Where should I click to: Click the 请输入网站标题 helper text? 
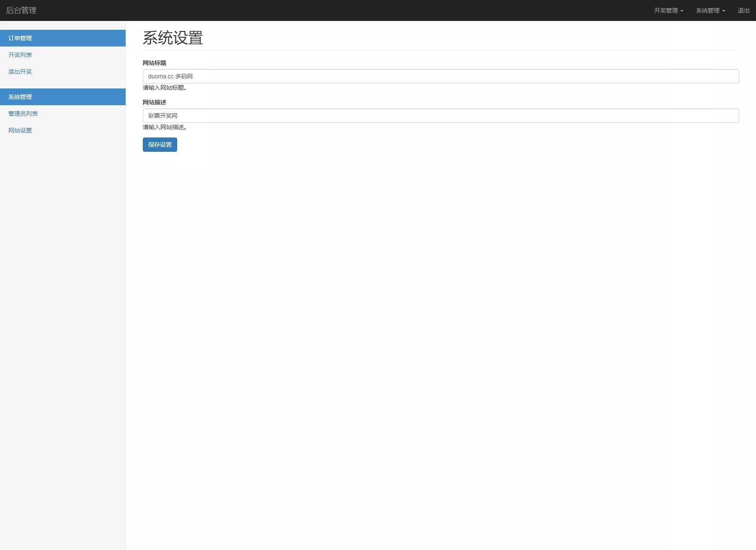(165, 88)
